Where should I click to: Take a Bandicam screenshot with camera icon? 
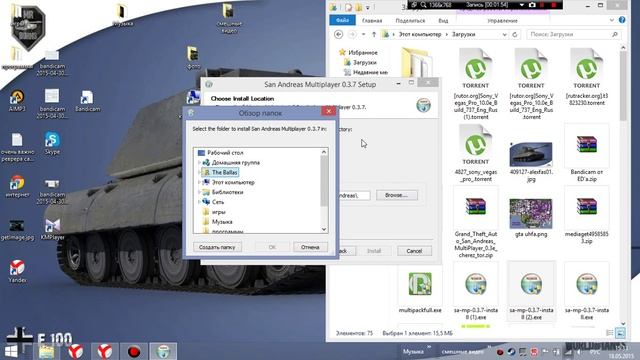(x=532, y=5)
